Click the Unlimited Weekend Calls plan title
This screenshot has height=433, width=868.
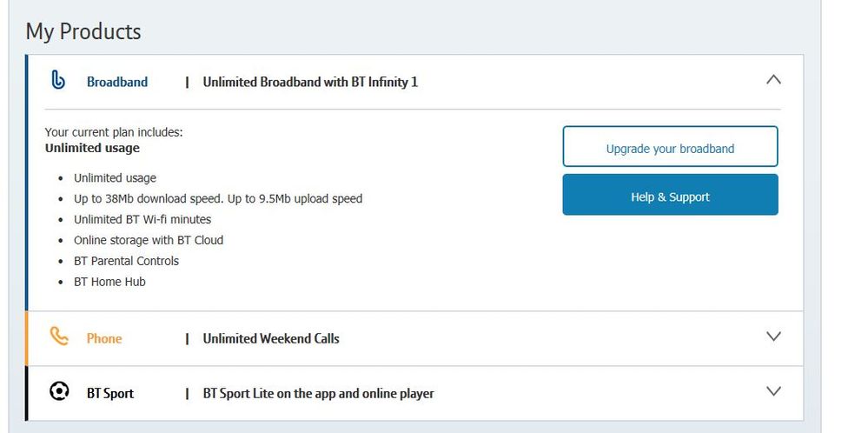(x=271, y=338)
